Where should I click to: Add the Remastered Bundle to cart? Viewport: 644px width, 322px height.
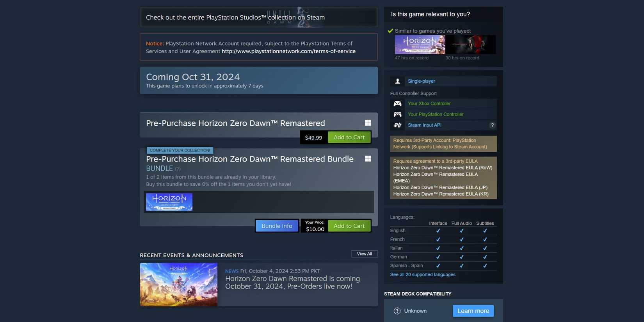click(349, 226)
